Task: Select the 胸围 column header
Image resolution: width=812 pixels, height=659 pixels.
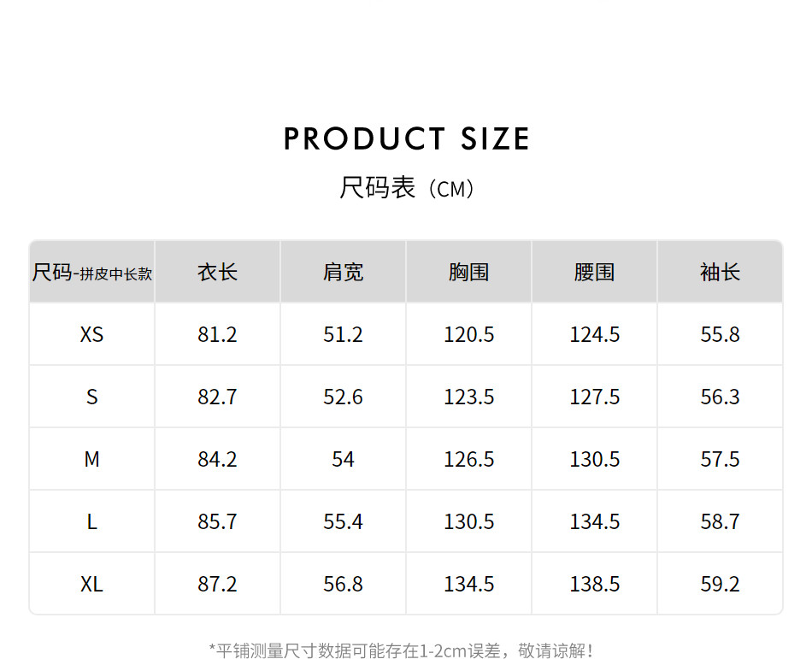Action: [468, 273]
